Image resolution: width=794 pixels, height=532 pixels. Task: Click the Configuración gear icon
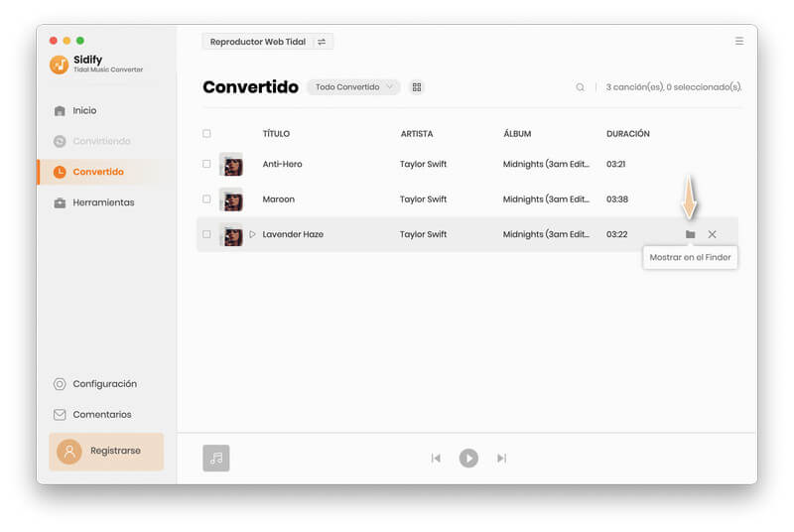pos(60,384)
